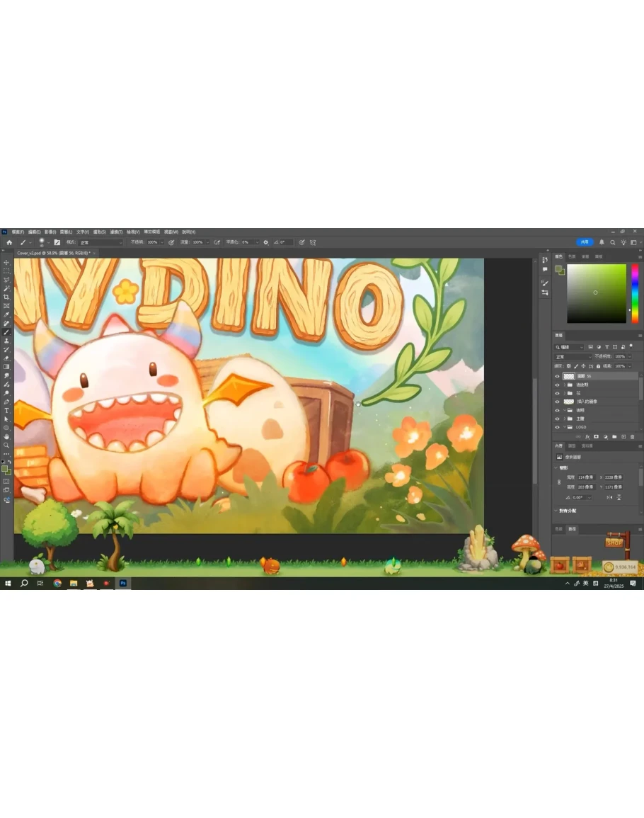Open the 檔案(F) menu
Screen dimensions: 644x818
[x=18, y=232]
